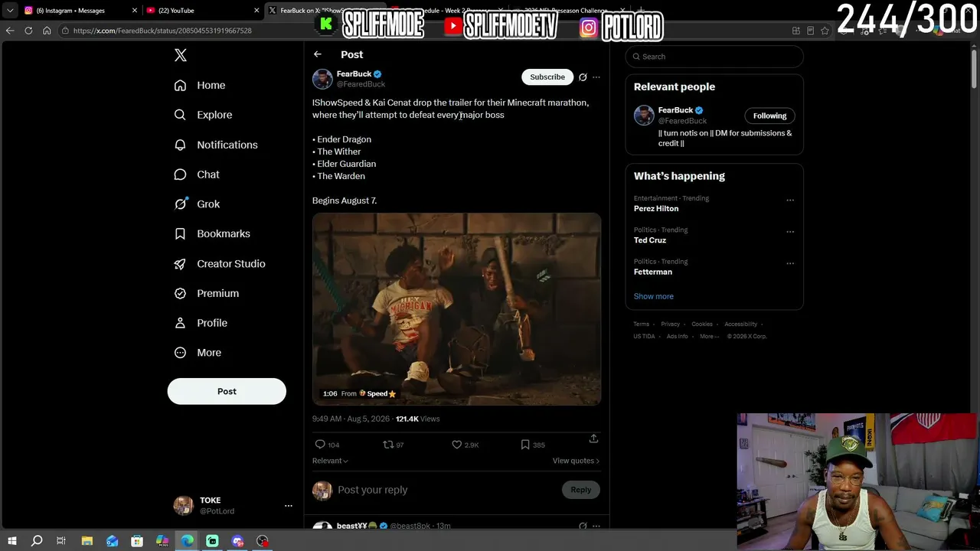The width and height of the screenshot is (980, 551).
Task: Close the YouTube browser tab
Action: pyautogui.click(x=256, y=11)
